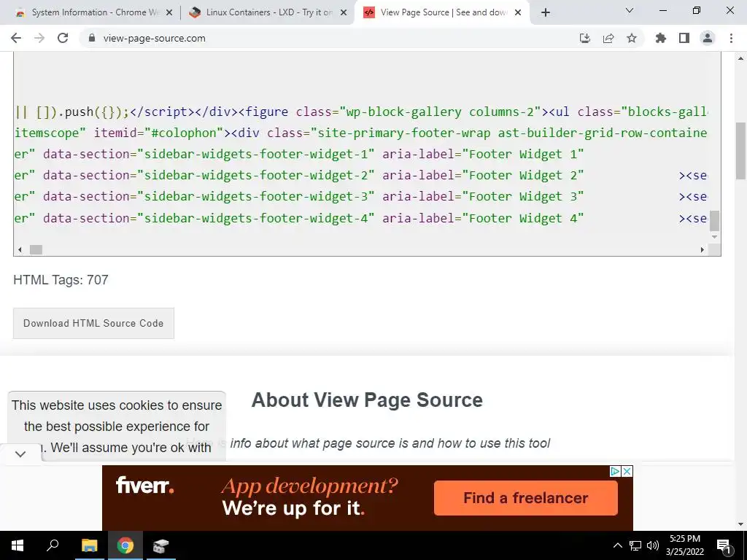Go back to the previous page
Screen dimensions: 747x560
(x=16, y=38)
